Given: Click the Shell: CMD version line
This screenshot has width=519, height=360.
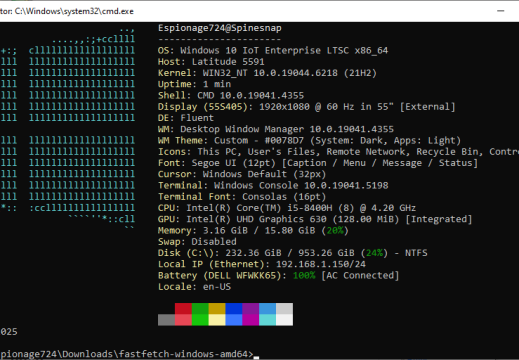Looking at the screenshot, I should click(x=231, y=95).
